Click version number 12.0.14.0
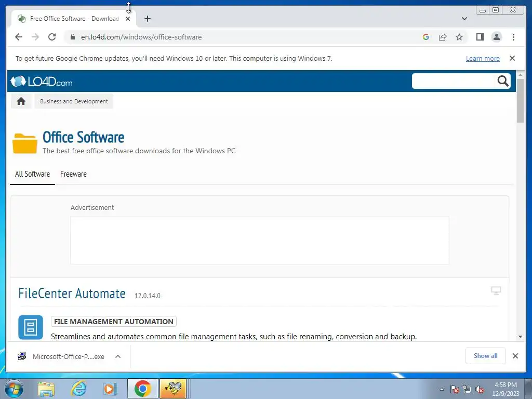 coord(147,296)
